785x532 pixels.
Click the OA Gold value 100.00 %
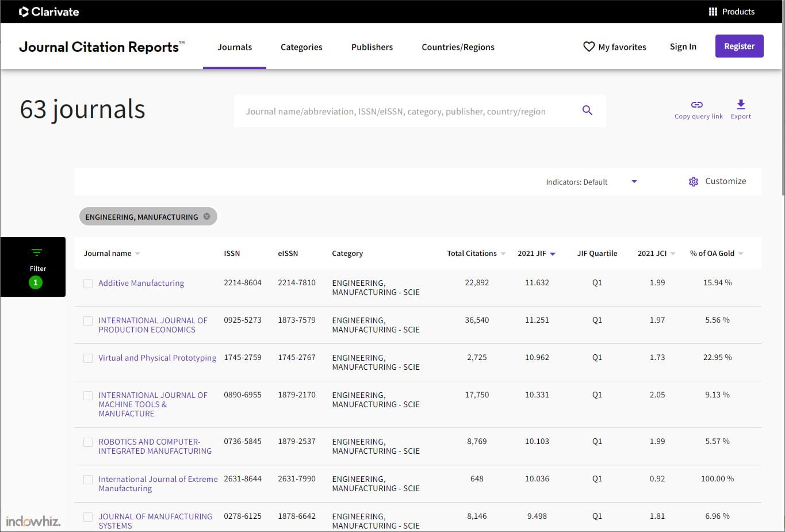[x=717, y=479]
